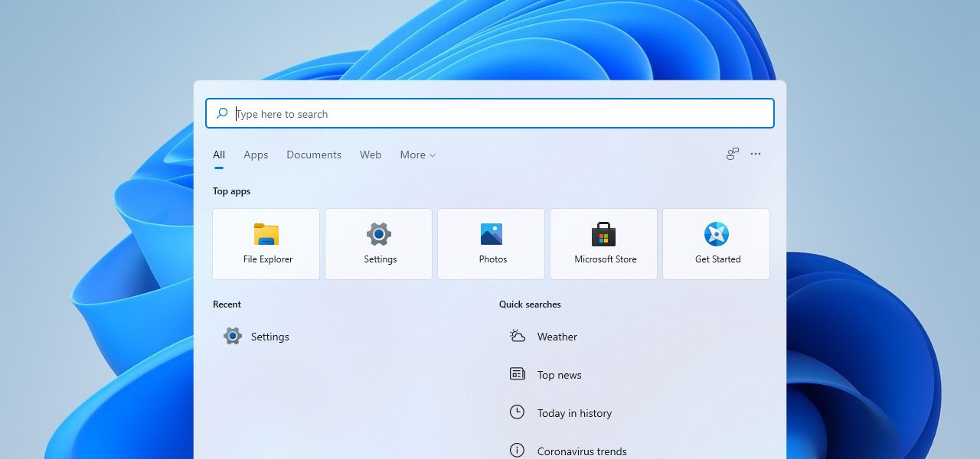Launch the Photos app tile

(x=491, y=244)
